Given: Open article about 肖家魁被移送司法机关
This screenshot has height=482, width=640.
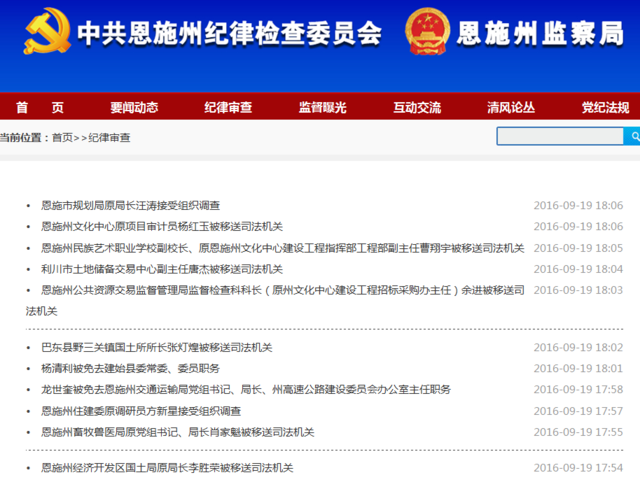Looking at the screenshot, I should pyautogui.click(x=178, y=432).
